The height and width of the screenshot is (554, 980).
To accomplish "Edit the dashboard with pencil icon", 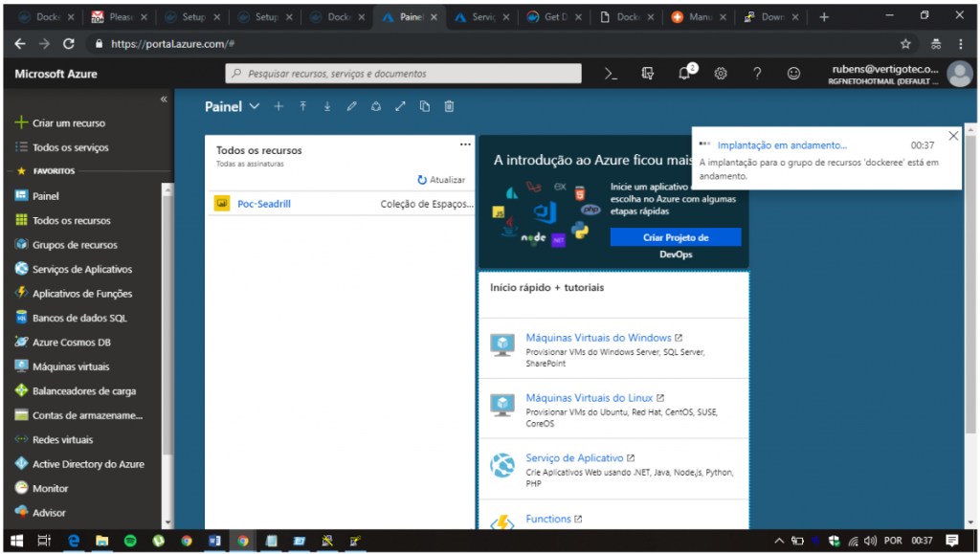I will 351,107.
